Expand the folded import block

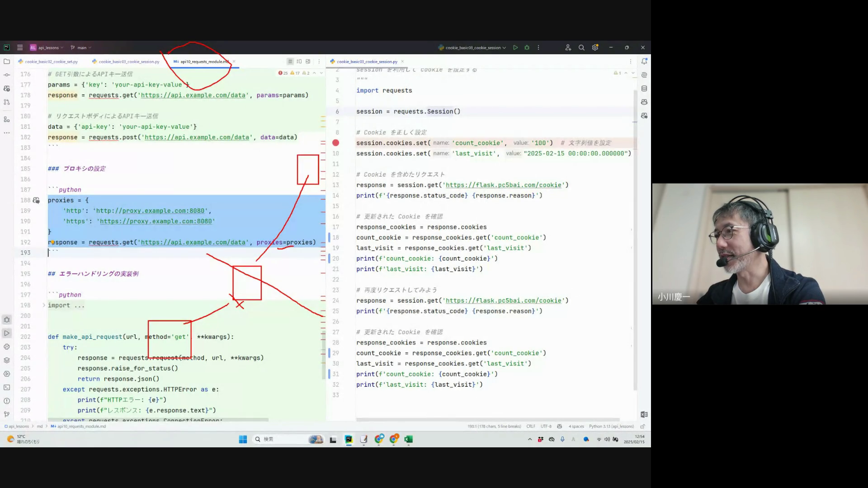[44, 305]
